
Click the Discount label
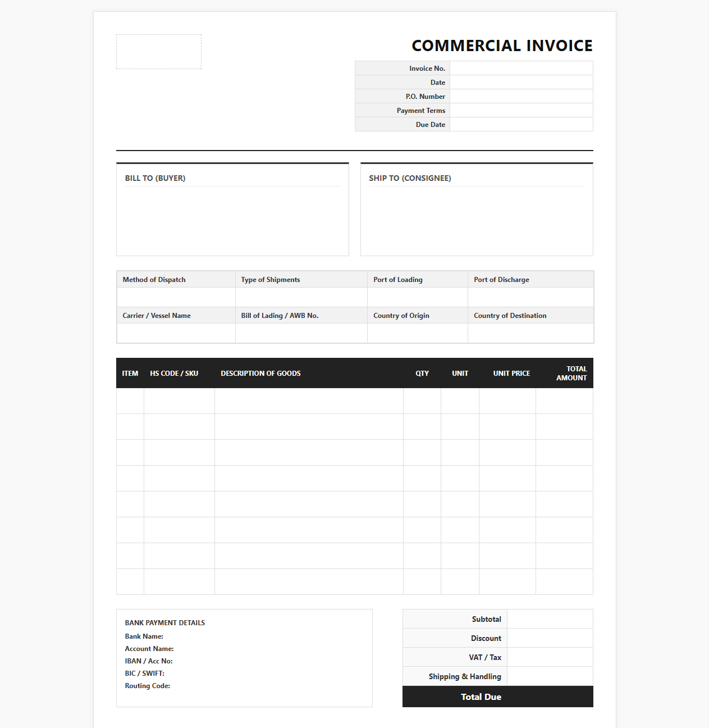(x=486, y=638)
